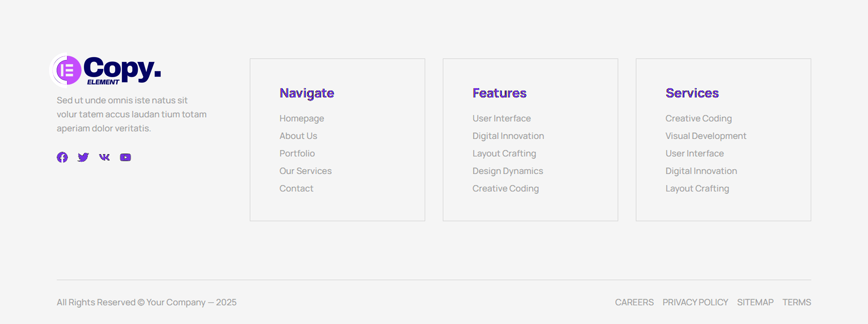Open the Portfolio page
868x324 pixels.
tap(297, 154)
